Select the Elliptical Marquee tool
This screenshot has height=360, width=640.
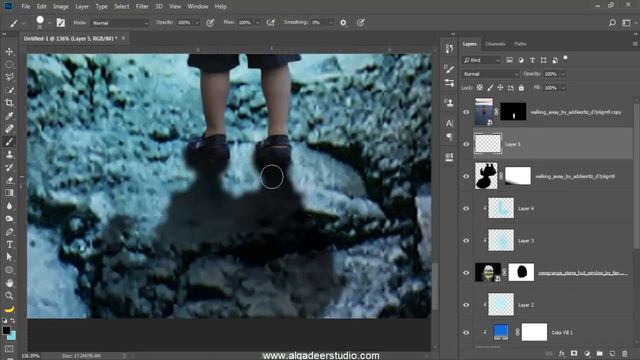point(9,64)
